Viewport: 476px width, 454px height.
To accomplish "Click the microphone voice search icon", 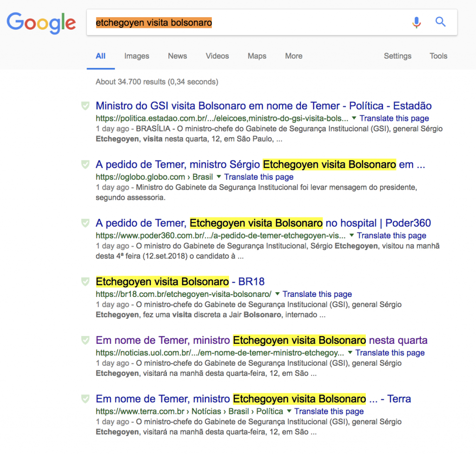I will pos(416,22).
